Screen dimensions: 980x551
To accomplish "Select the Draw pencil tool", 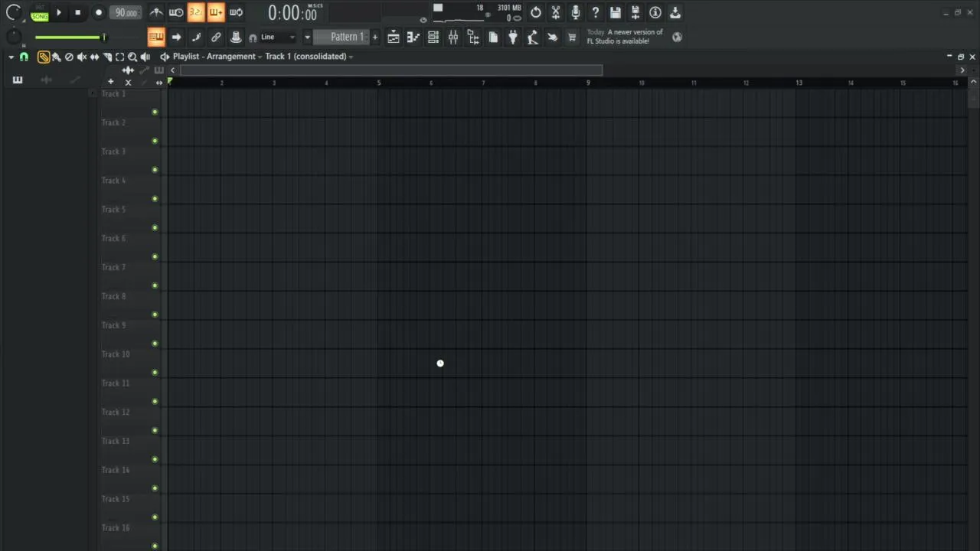I will click(44, 57).
